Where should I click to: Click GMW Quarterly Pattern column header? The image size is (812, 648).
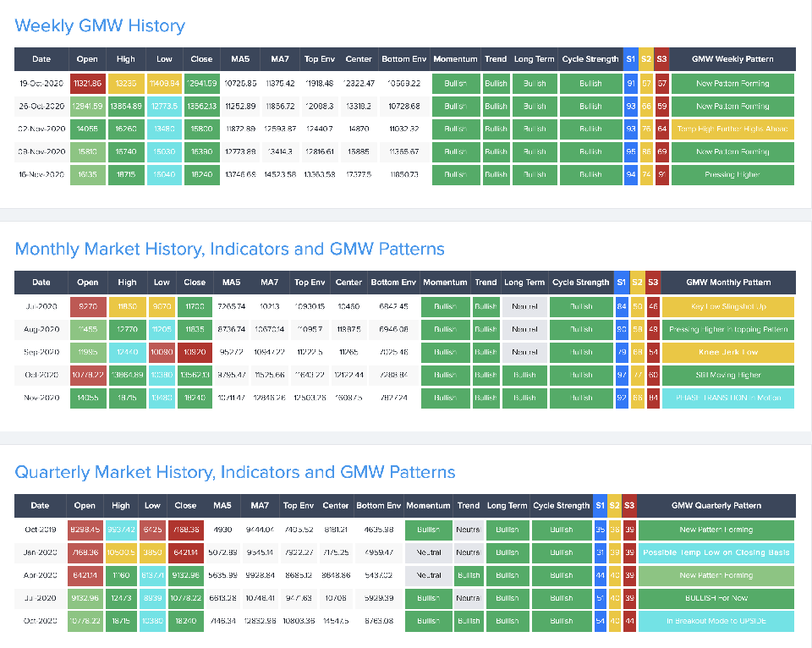pos(716,506)
